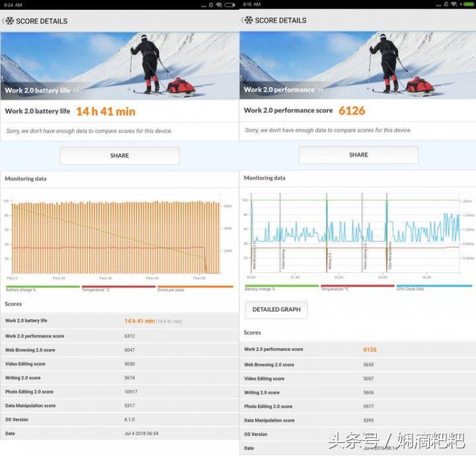Open the Detailed Graph view
The height and width of the screenshot is (456, 476).
pos(276,309)
